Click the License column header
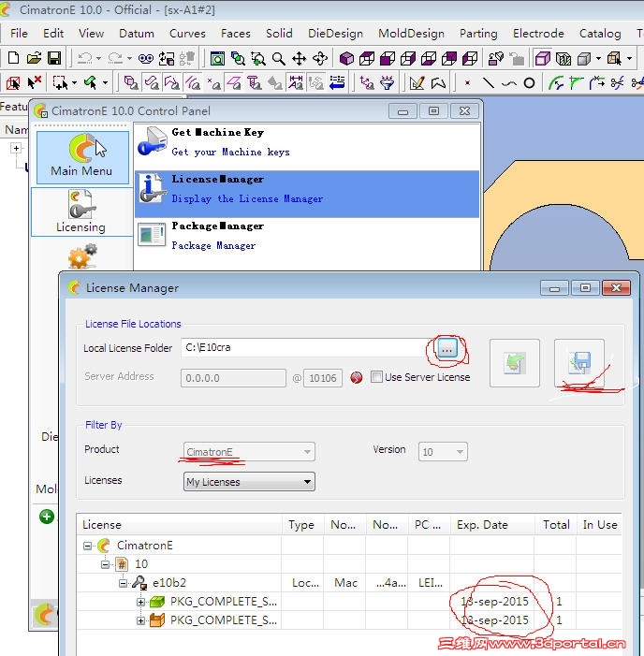644x656 pixels. pyautogui.click(x=179, y=525)
